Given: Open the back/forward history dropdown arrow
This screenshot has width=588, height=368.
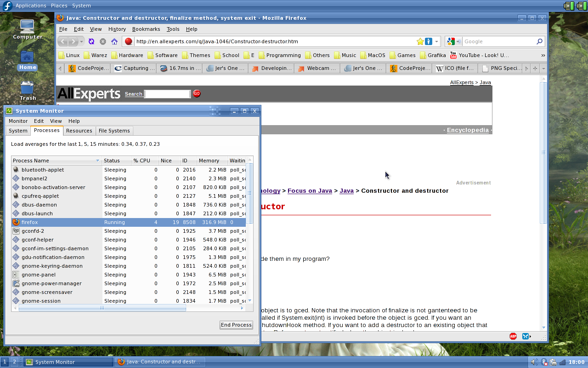Looking at the screenshot, I should (82, 41).
